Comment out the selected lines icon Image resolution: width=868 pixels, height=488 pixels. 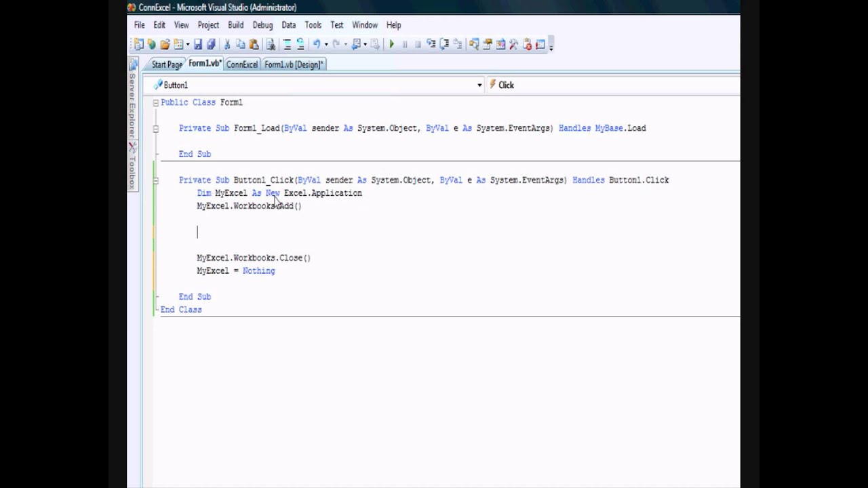[287, 45]
